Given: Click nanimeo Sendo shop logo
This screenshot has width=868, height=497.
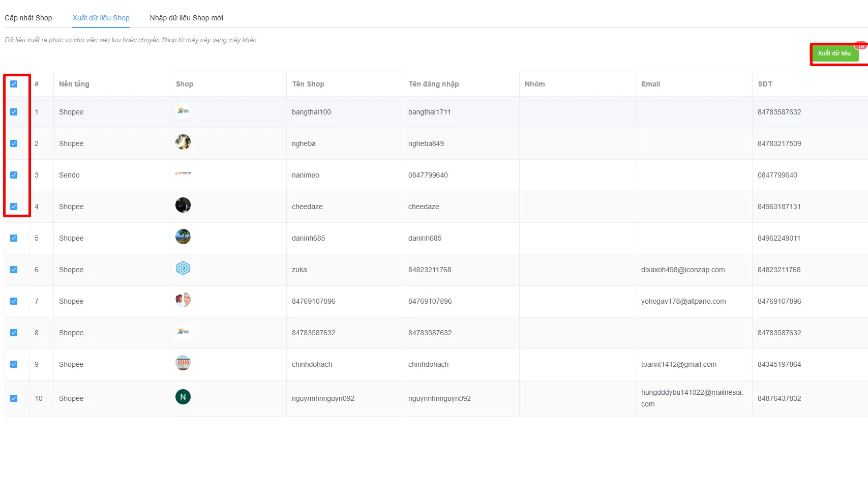Looking at the screenshot, I should [x=183, y=173].
